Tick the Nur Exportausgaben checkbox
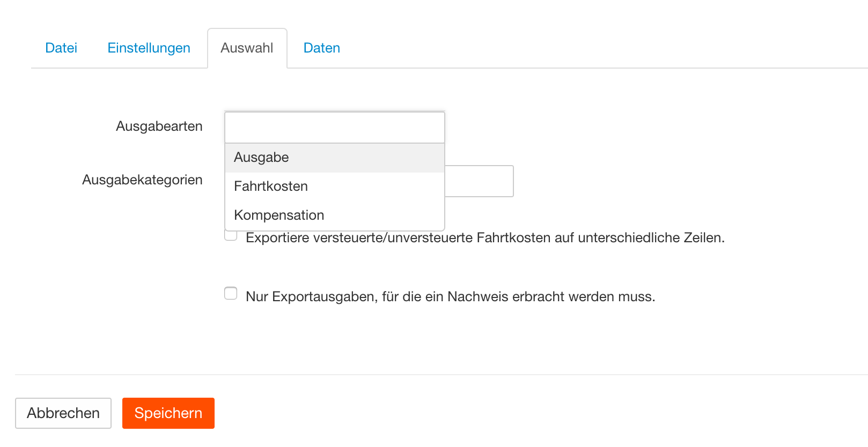This screenshot has width=868, height=447. (231, 293)
